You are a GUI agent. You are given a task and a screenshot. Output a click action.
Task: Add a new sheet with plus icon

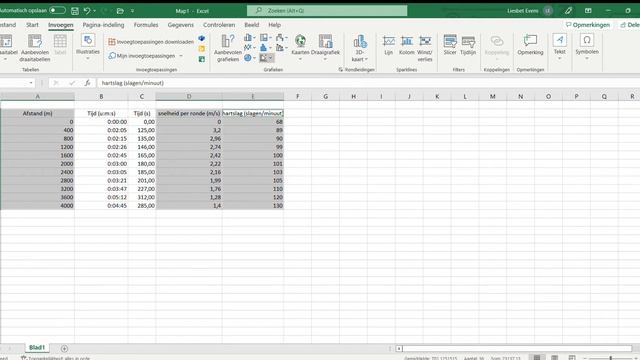tap(64, 349)
